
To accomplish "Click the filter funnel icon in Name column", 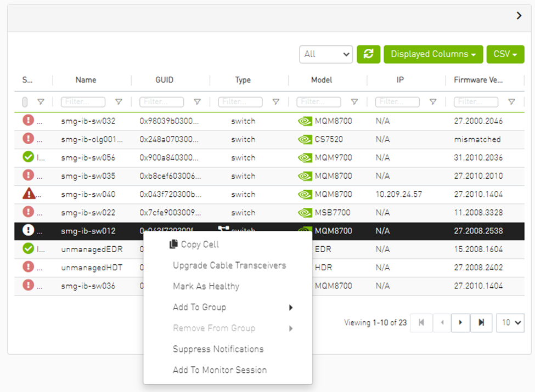I will (119, 102).
